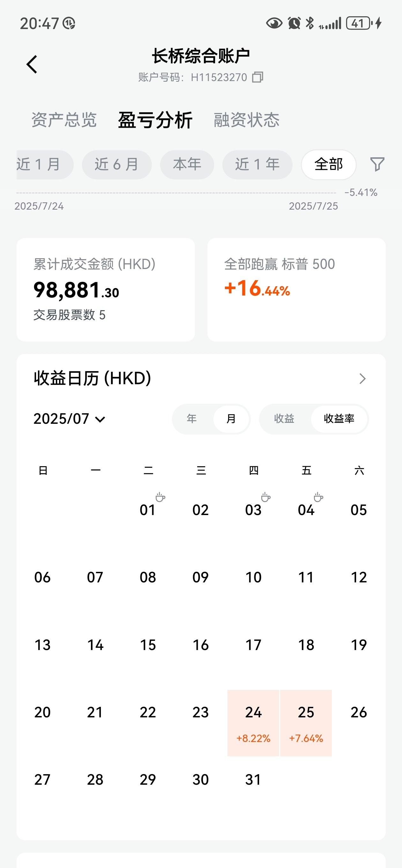Open the filter funnel icon
The image size is (402, 868).
tap(377, 164)
